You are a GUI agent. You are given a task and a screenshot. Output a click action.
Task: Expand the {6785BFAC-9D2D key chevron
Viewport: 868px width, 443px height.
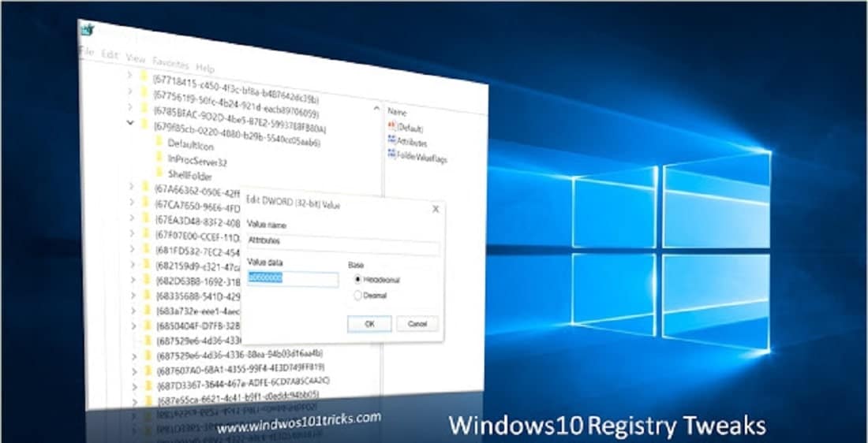129,106
